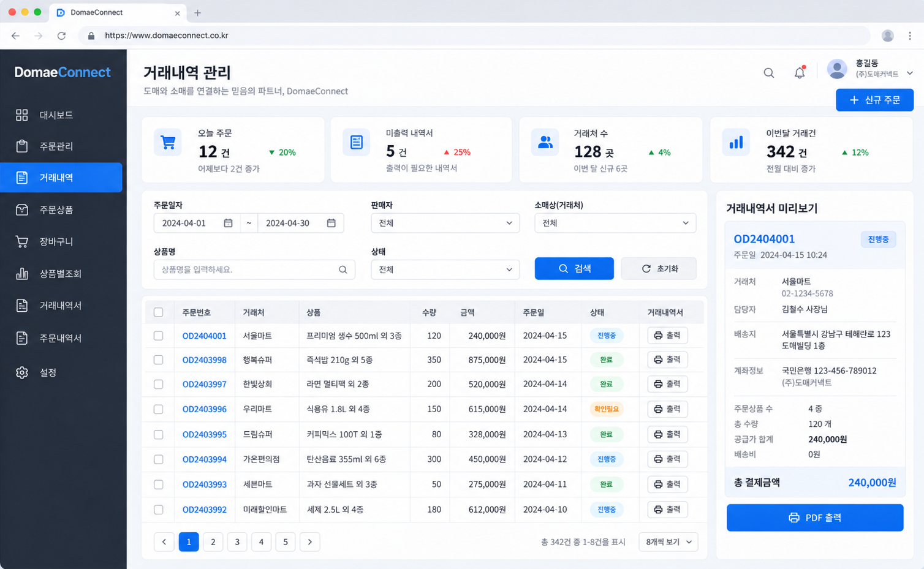The image size is (924, 569).
Task: Open the end date calendar icon
Action: (331, 223)
